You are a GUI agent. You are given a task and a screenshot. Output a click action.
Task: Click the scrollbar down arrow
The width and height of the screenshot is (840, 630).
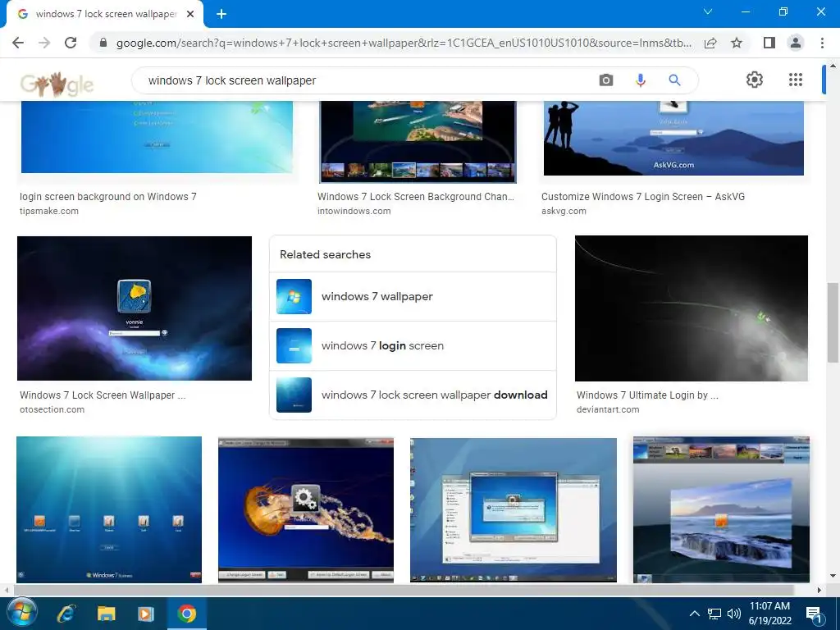(833, 577)
